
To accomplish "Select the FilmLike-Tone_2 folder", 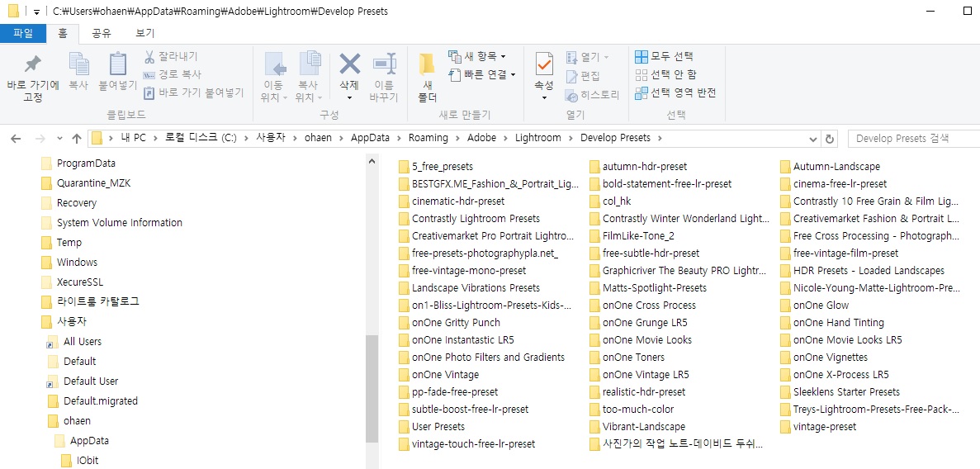I will (x=638, y=236).
